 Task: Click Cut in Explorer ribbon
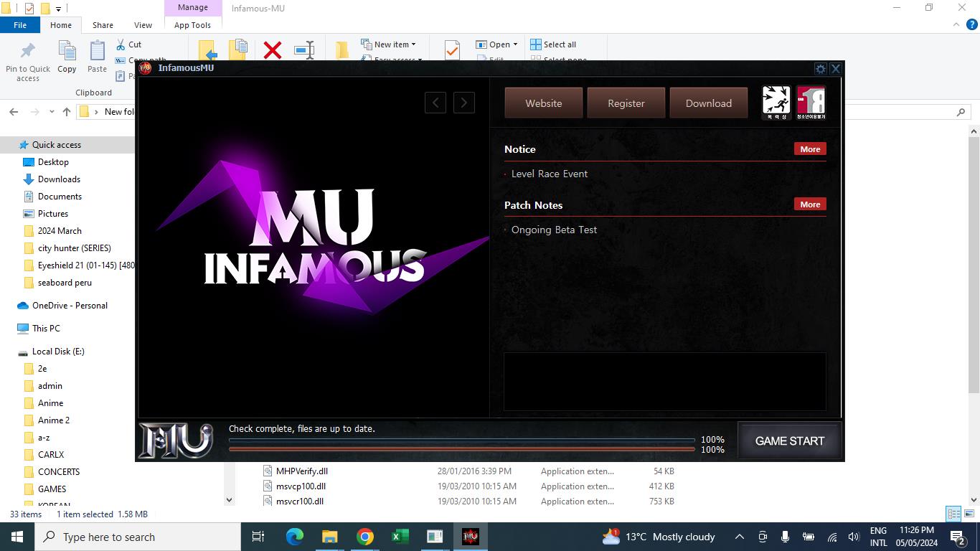click(x=129, y=44)
